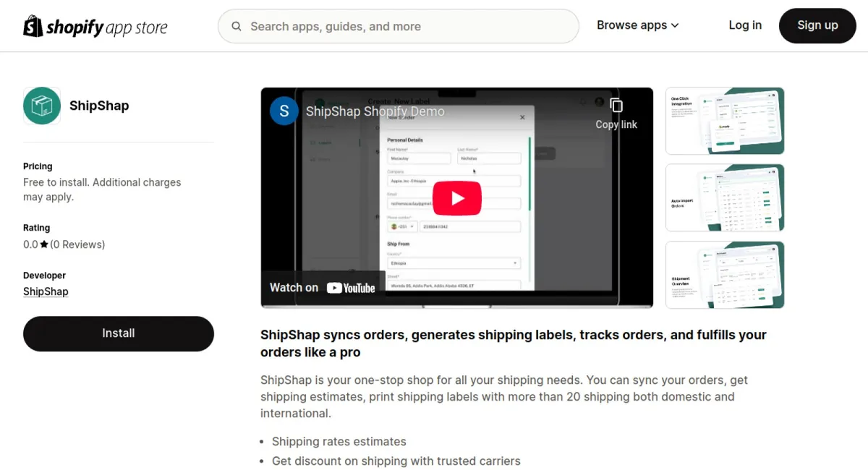Open YouTube logo in Watch on bar
868x470 pixels.
(x=351, y=288)
